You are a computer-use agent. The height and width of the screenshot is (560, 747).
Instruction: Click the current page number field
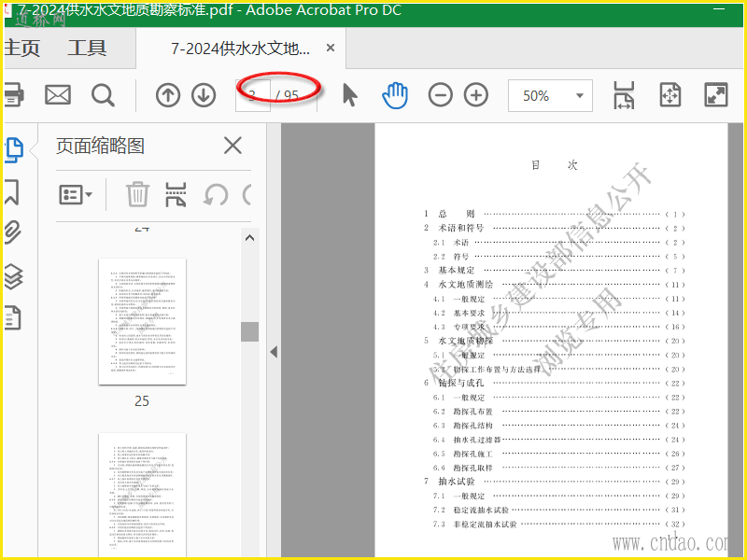coord(253,96)
